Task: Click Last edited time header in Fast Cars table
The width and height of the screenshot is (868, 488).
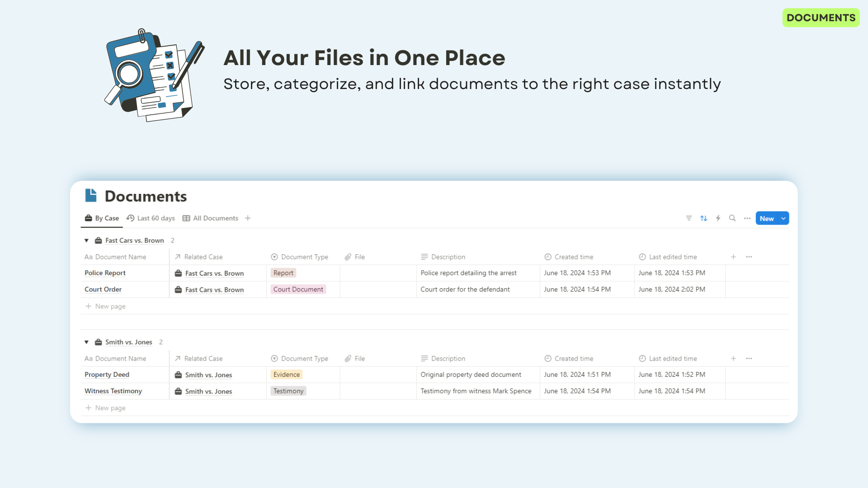Action: (668, 257)
